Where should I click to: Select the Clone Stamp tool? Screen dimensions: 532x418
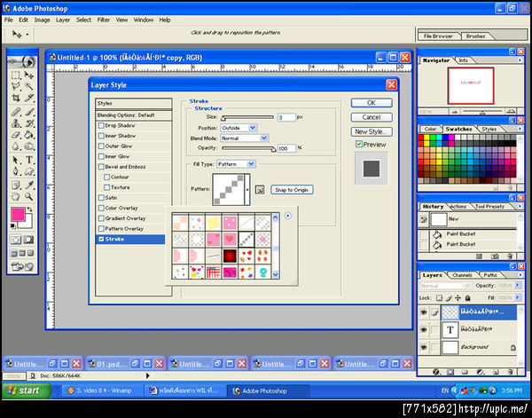coord(16,123)
